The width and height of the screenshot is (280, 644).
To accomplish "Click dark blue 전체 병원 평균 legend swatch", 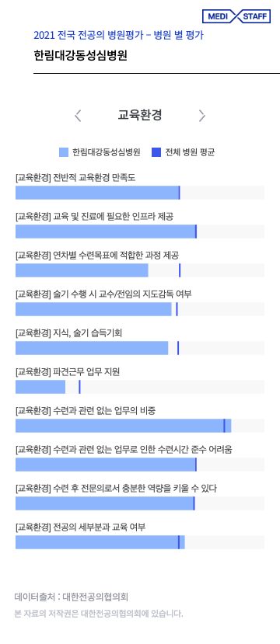I will (x=156, y=152).
